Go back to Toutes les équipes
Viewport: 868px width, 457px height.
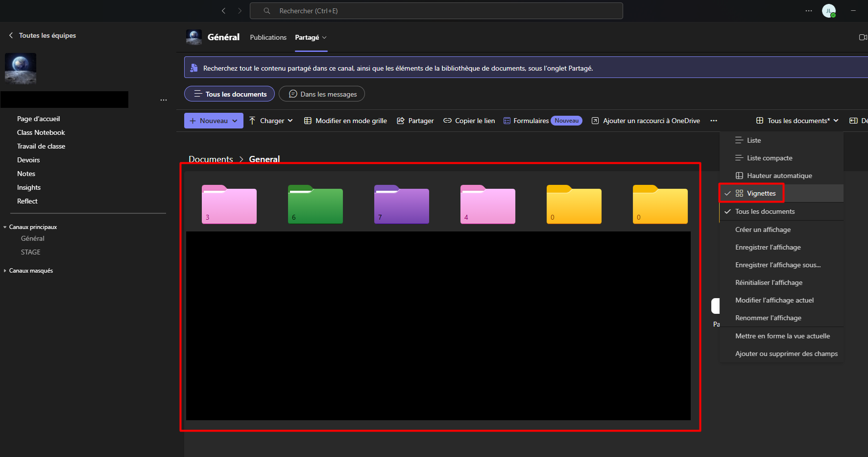pos(42,35)
